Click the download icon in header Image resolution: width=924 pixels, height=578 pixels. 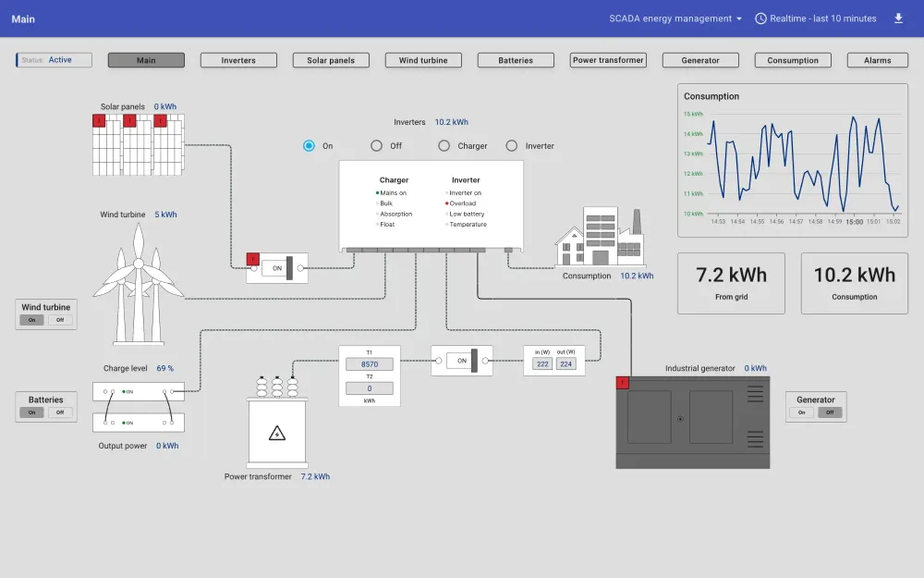tap(898, 18)
